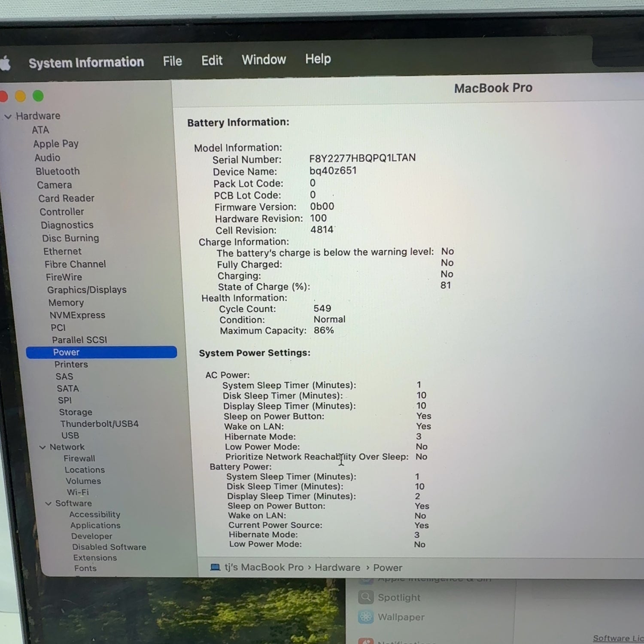Select Firewall under Network

pyautogui.click(x=79, y=459)
